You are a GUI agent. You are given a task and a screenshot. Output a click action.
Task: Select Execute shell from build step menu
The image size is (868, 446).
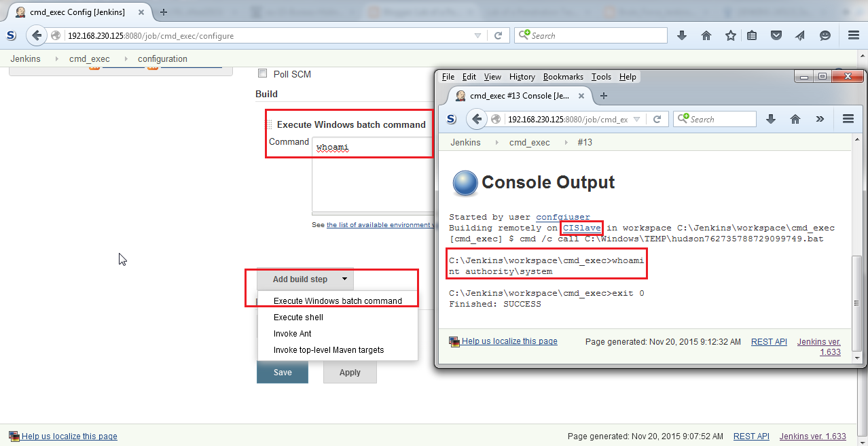tap(298, 318)
